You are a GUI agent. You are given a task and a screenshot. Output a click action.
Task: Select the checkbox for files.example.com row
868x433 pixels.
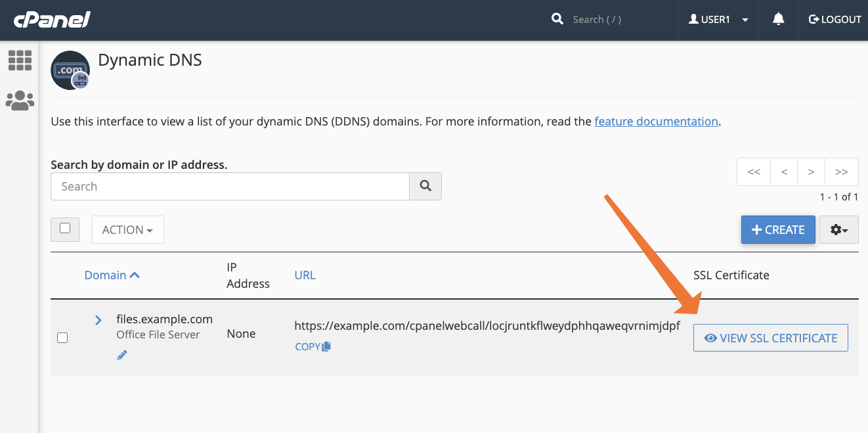(62, 337)
